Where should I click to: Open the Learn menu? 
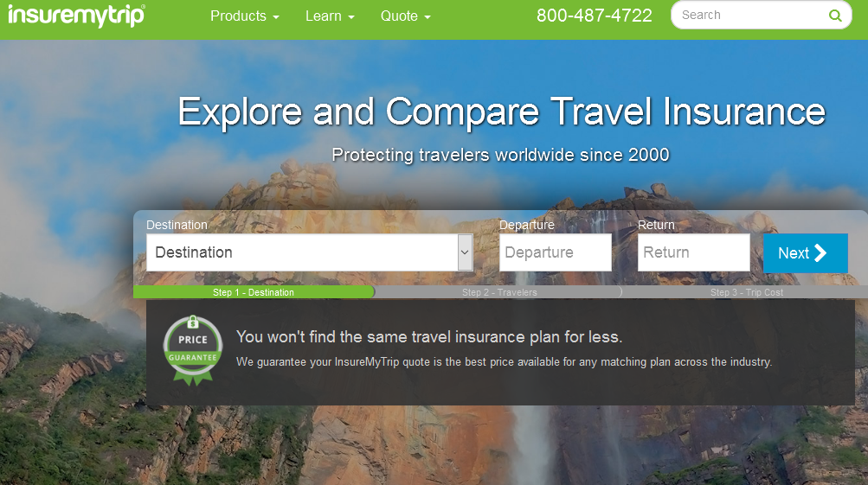(x=330, y=16)
